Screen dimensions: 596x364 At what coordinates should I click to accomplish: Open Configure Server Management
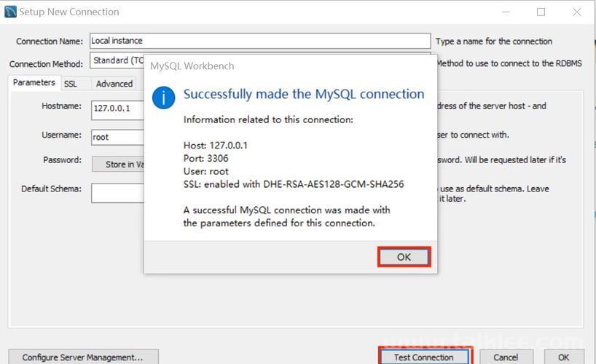(83, 357)
